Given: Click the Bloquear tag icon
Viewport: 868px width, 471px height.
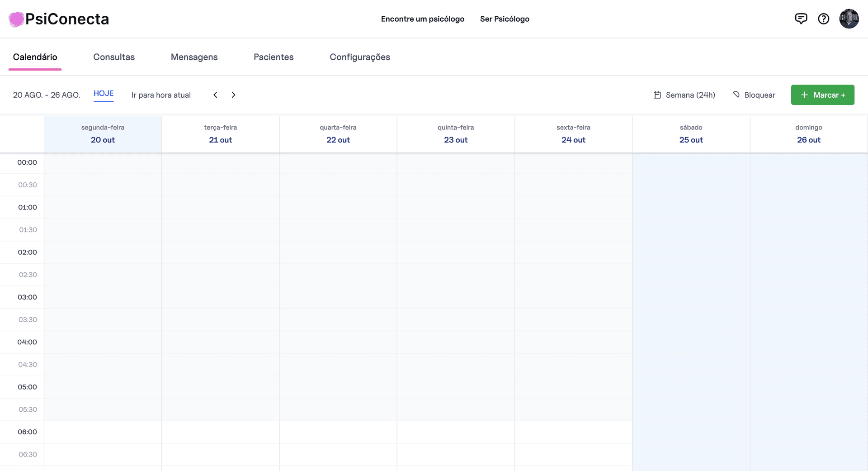Looking at the screenshot, I should 736,95.
